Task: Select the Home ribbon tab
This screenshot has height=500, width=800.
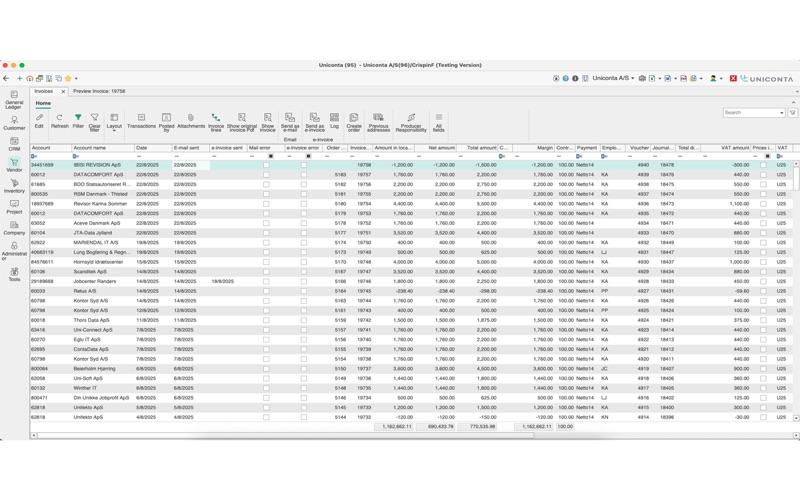Action: click(43, 103)
